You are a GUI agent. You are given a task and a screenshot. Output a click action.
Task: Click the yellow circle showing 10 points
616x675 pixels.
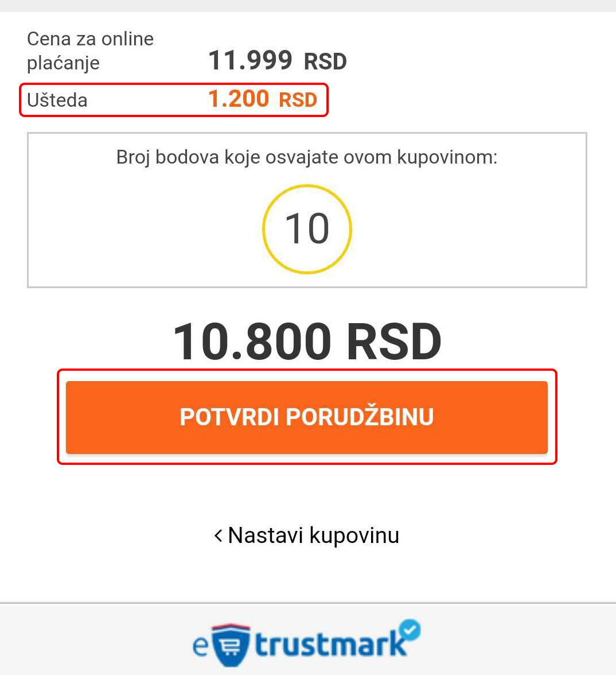pos(307,229)
